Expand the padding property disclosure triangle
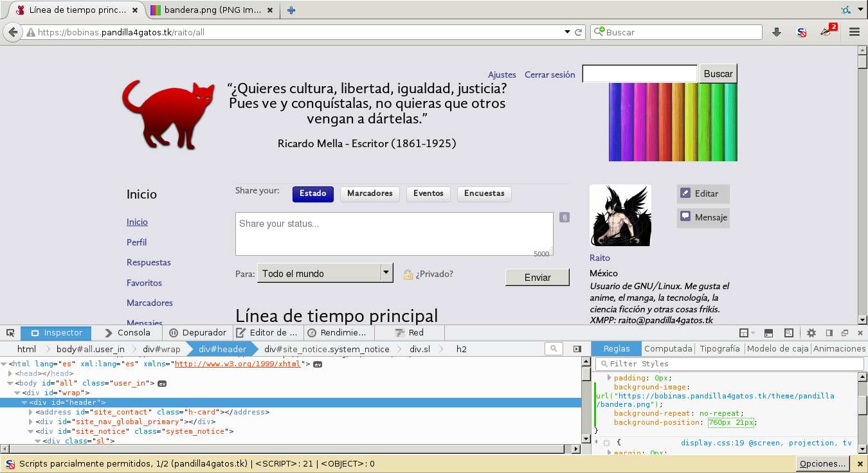 coord(609,378)
